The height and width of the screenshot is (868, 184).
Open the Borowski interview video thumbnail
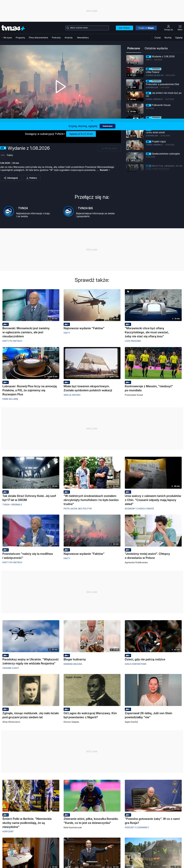(31, 305)
